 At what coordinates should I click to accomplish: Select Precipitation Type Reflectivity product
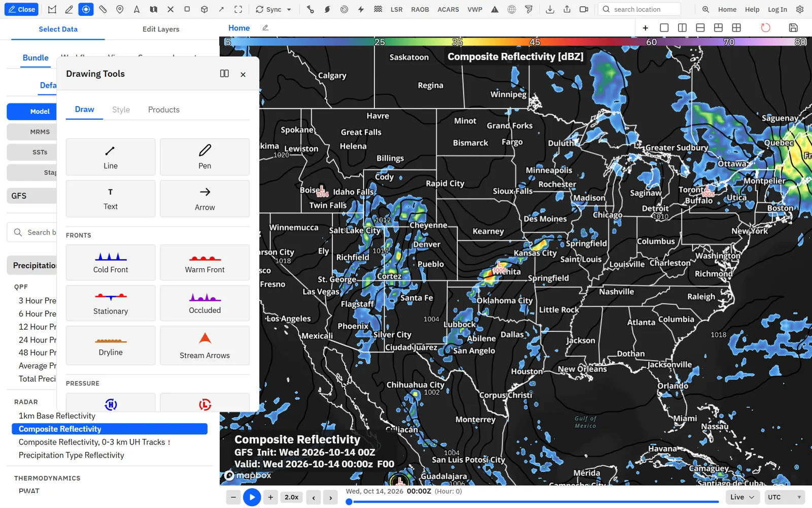click(x=71, y=455)
